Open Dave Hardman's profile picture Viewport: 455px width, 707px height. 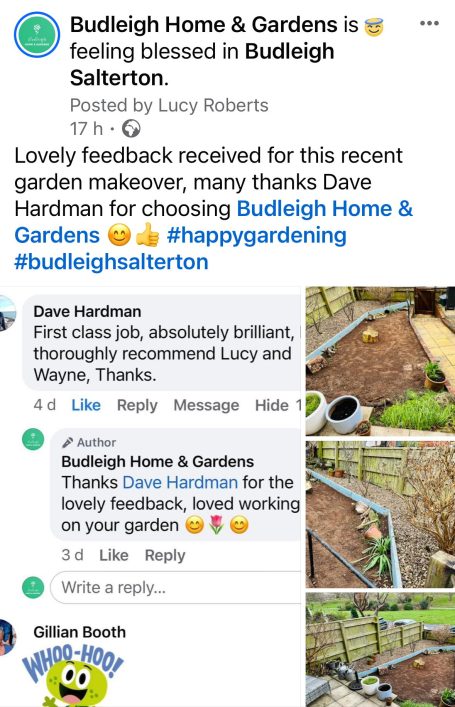tap(7, 313)
